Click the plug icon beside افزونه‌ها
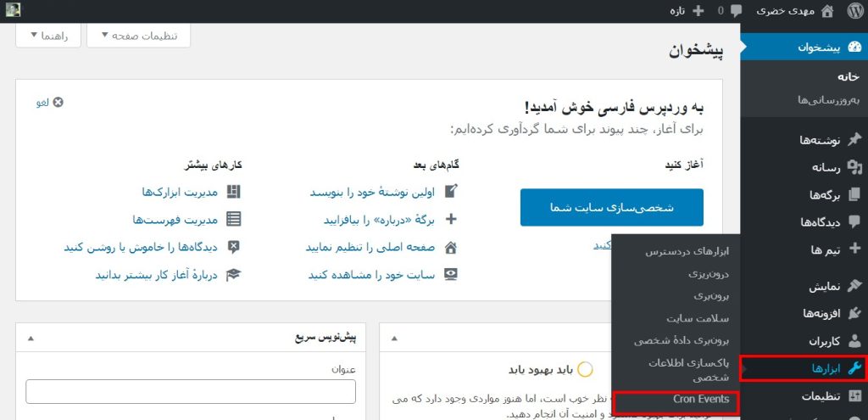The width and height of the screenshot is (868, 420). (854, 314)
